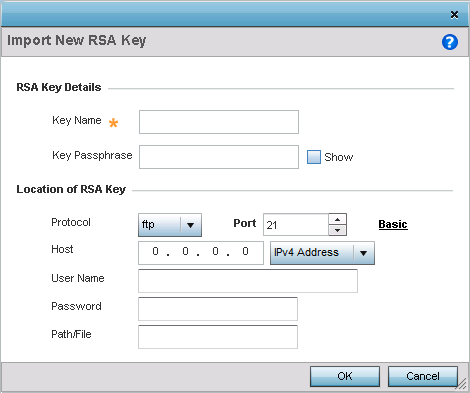470x393 pixels.
Task: Focus the Password input field
Action: [x=218, y=309]
